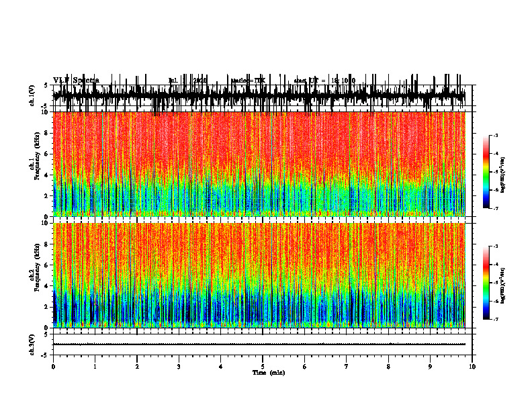Click the '-6' tick on ch.2 colorbar

tap(496, 301)
